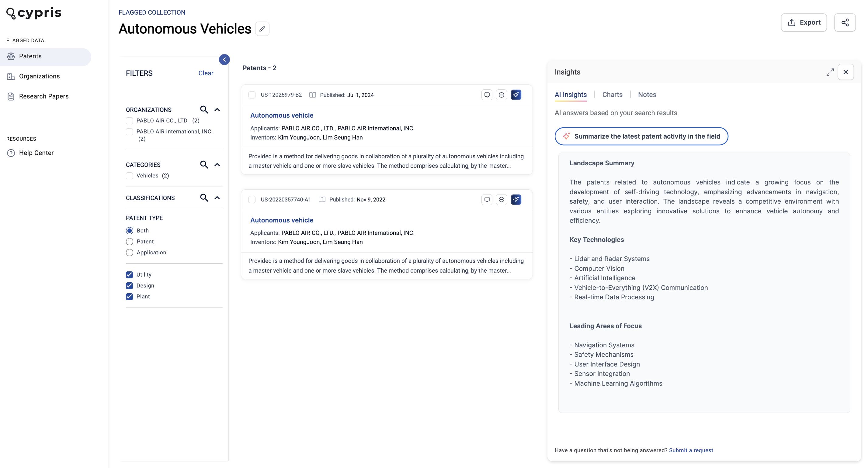Search within Classifications filter
This screenshot has width=868, height=468.
pos(204,198)
